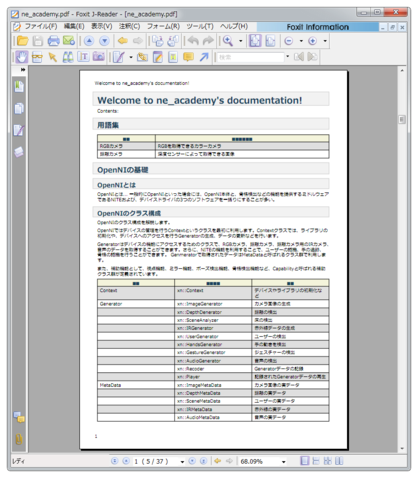
Task: Open the Zoom Out dropdown arrow
Action: tap(301, 41)
